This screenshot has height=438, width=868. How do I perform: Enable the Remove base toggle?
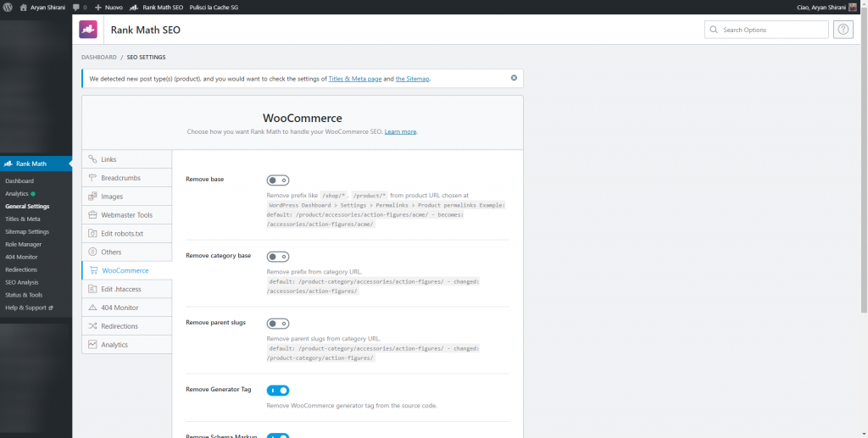click(x=278, y=180)
